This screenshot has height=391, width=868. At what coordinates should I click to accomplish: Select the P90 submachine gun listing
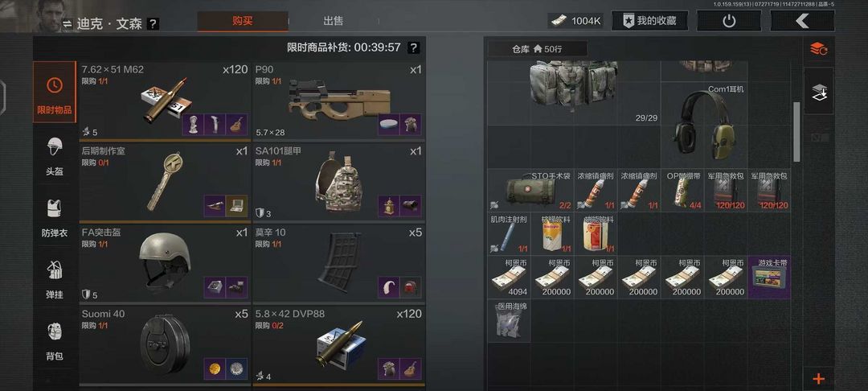point(339,100)
